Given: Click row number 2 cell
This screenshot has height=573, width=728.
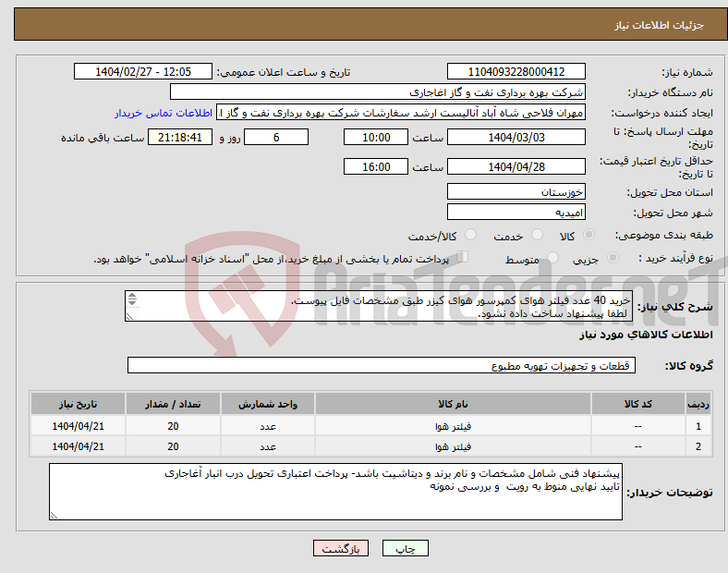Looking at the screenshot, I should tap(698, 446).
